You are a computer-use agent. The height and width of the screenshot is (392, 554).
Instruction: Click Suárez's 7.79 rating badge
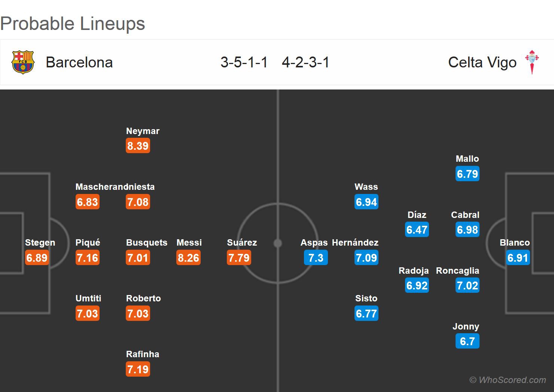239,258
